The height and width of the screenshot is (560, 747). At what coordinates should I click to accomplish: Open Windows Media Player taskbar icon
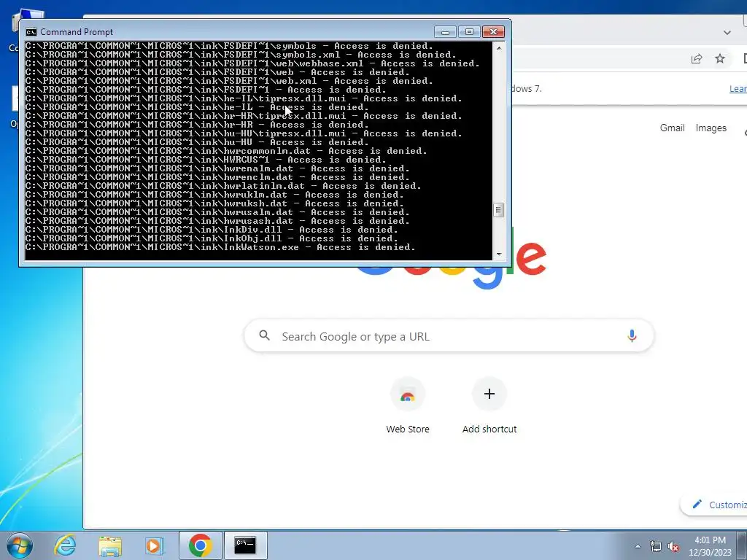154,545
